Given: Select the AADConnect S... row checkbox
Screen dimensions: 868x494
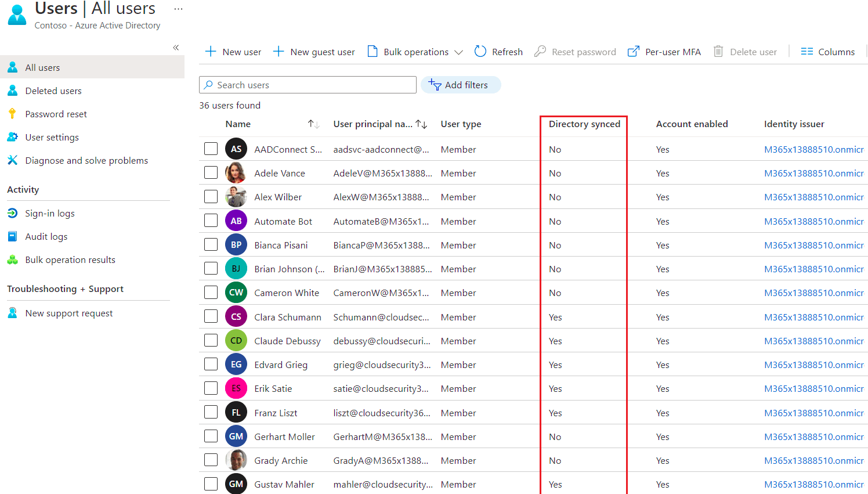Looking at the screenshot, I should [x=211, y=149].
